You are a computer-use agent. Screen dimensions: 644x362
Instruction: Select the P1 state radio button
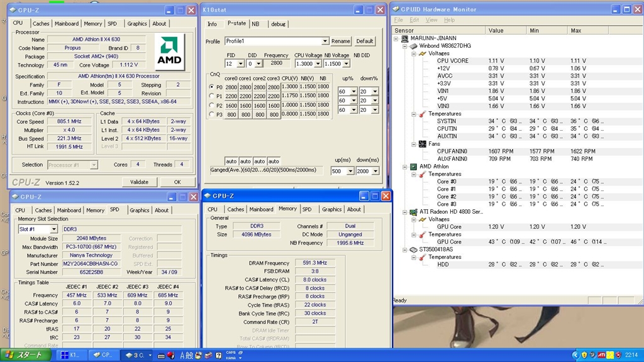(x=211, y=96)
